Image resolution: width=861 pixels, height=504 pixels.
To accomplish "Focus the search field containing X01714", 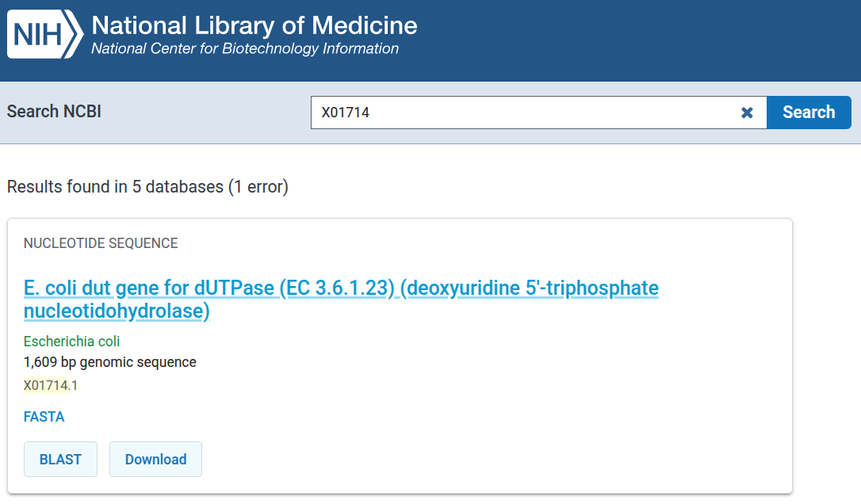I will [x=524, y=113].
